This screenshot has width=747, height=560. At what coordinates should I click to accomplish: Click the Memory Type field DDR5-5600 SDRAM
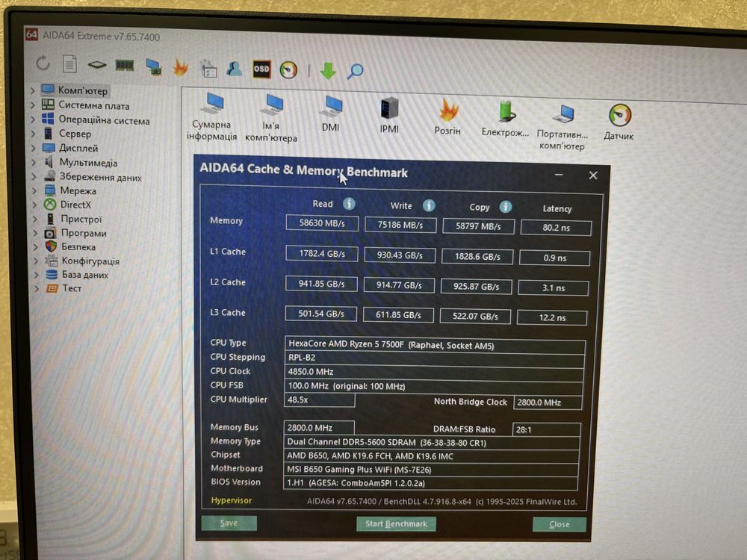point(432,442)
